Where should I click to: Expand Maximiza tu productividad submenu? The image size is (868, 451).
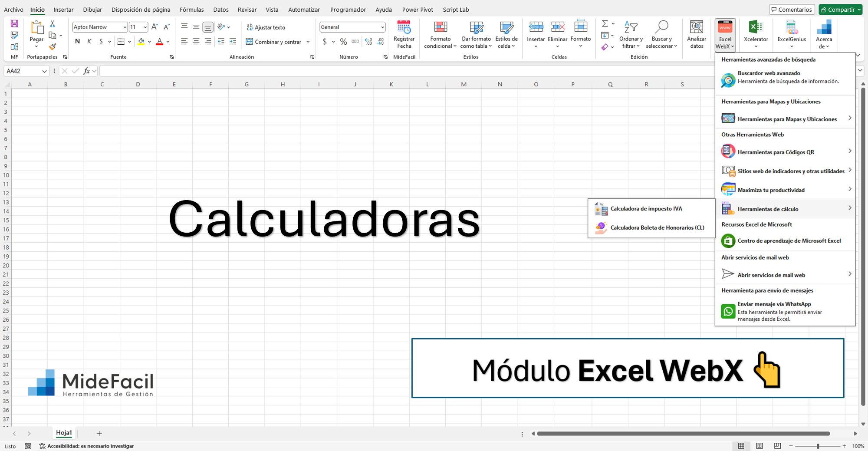(x=785, y=190)
